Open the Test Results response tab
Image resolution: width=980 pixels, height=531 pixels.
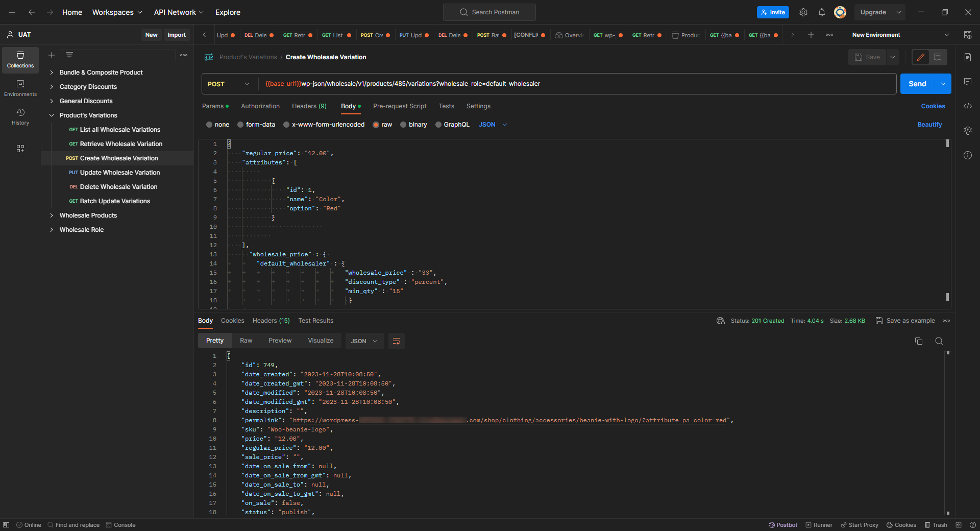pyautogui.click(x=316, y=321)
